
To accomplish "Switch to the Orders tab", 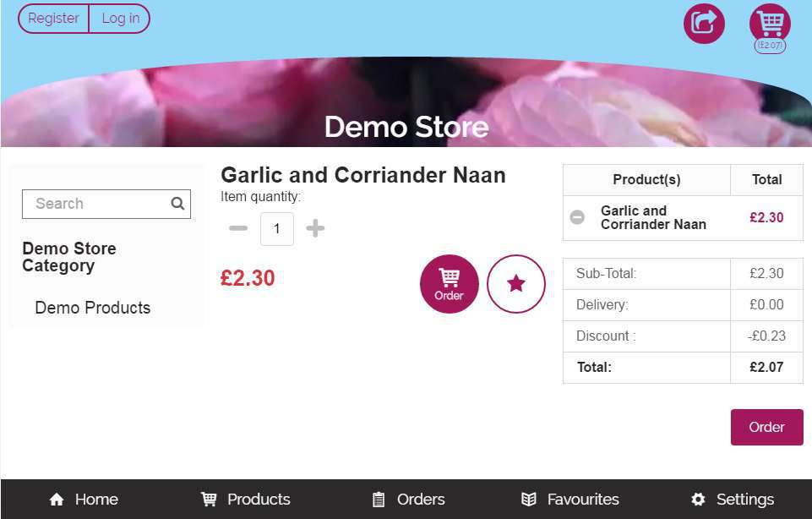I will [x=408, y=500].
